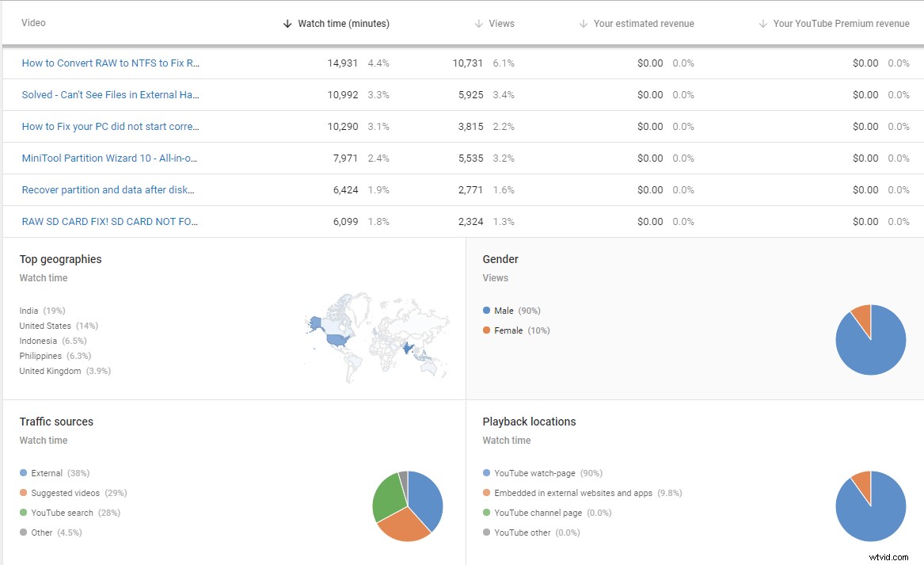The height and width of the screenshot is (565, 924).
Task: Open the RAW SD CARD FIX video
Action: point(110,221)
